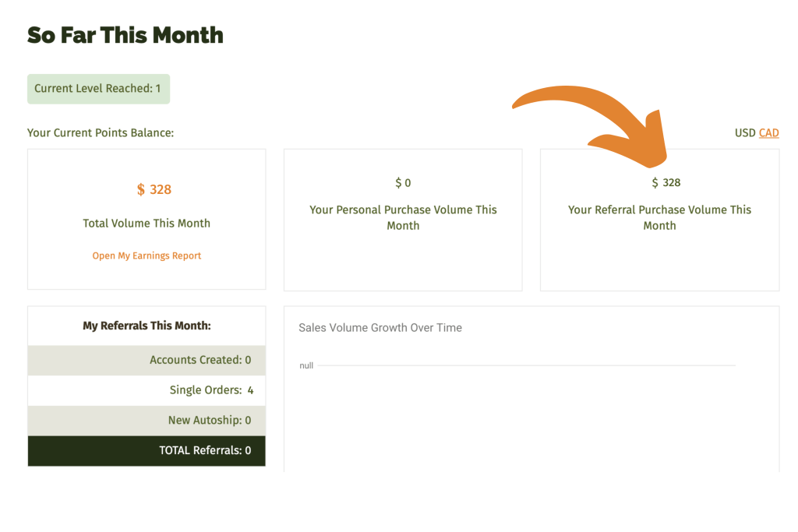Select the Total Volume This Month card

(x=147, y=219)
